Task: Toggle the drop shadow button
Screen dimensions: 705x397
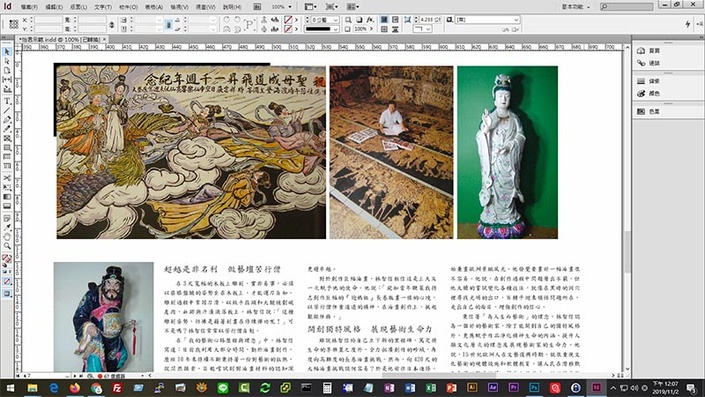Action: click(359, 20)
